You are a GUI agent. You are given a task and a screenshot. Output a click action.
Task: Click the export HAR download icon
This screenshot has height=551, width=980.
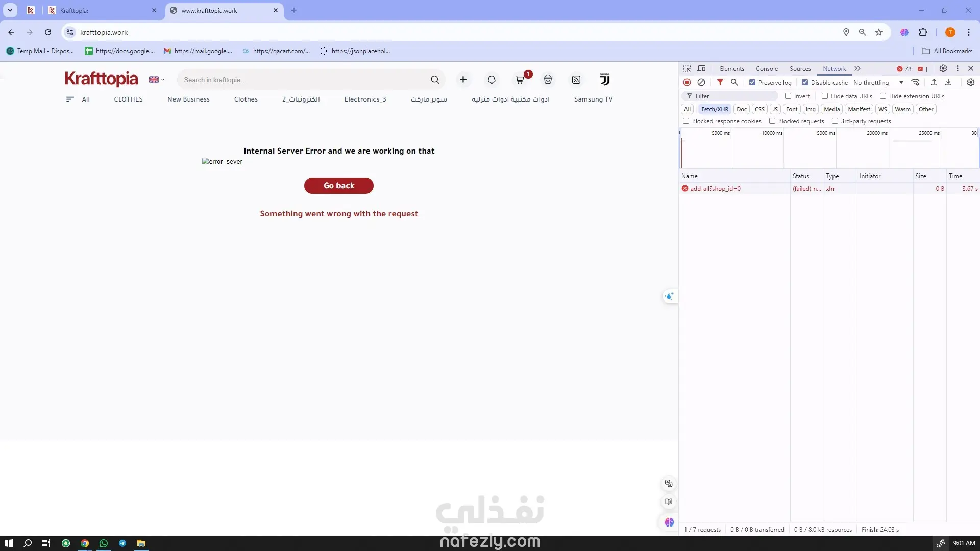(x=948, y=82)
